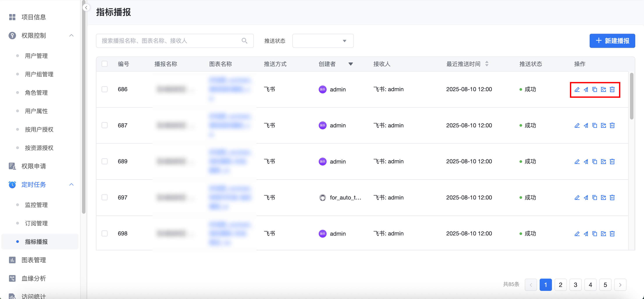The width and height of the screenshot is (644, 299).
Task: Select the checkbox for row 697
Action: pyautogui.click(x=105, y=197)
